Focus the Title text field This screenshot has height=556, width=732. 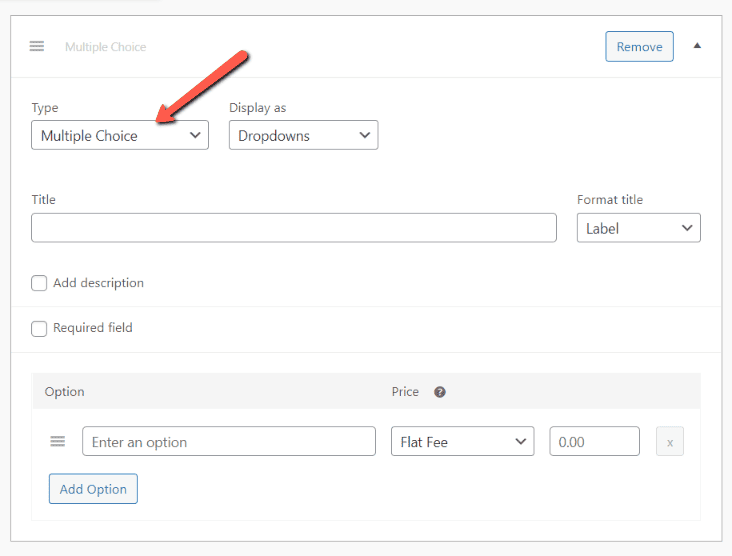click(293, 228)
